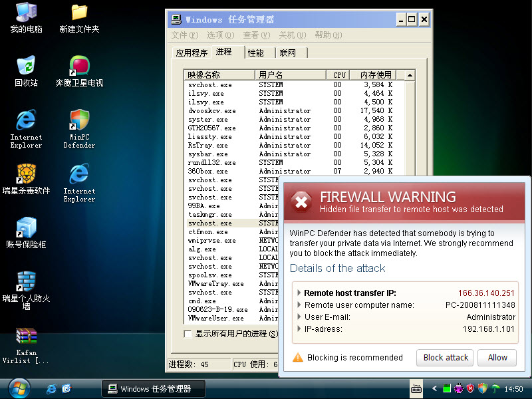The width and height of the screenshot is (532, 399).
Task: Open the 新建文件夹 folder icon
Action: 79,18
